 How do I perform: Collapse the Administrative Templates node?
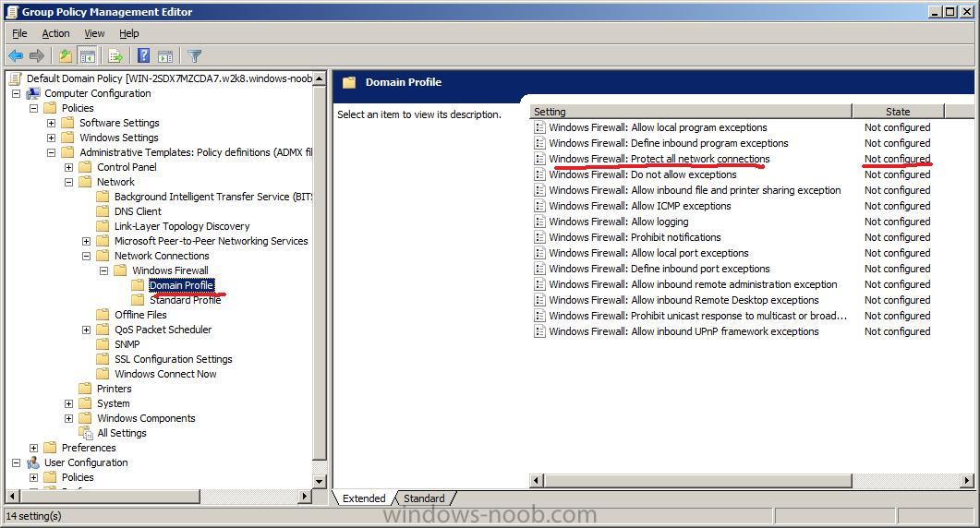(51, 152)
